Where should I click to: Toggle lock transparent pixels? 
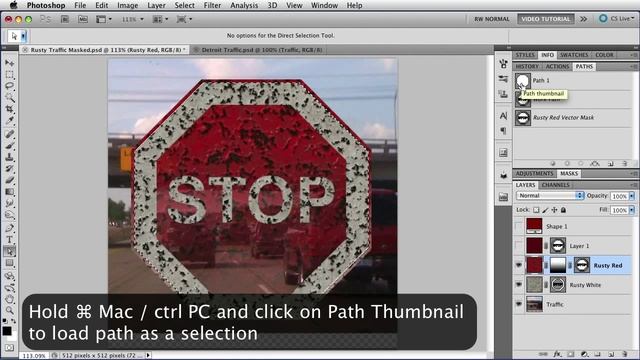click(x=536, y=210)
